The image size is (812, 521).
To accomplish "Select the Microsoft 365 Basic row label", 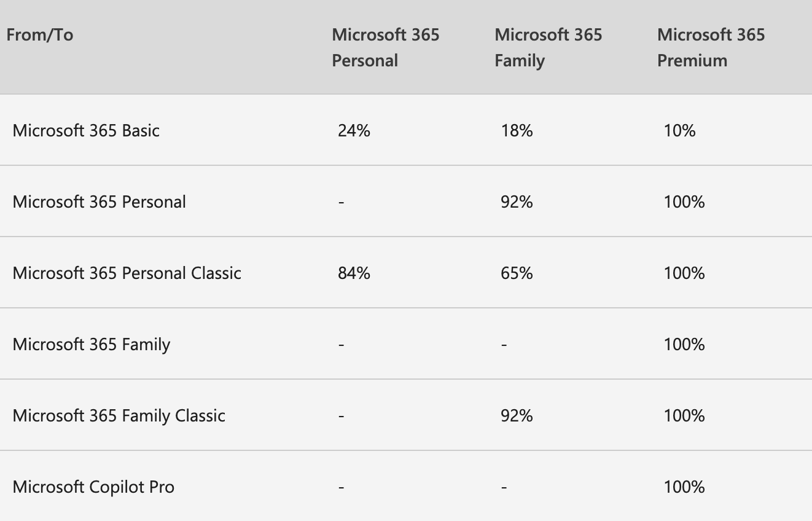I will [x=86, y=130].
